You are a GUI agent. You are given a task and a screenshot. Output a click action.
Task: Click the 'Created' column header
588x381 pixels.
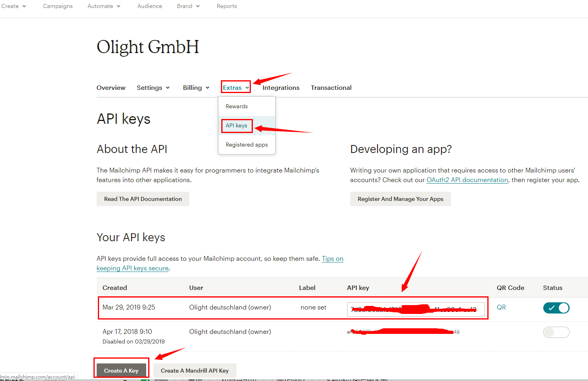115,288
